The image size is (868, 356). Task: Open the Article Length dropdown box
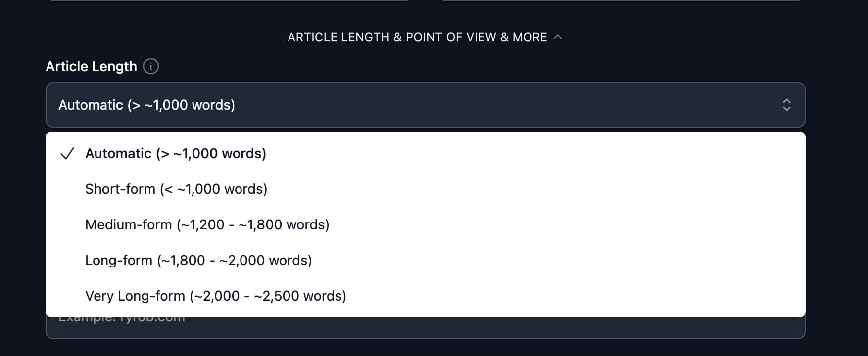click(x=426, y=105)
